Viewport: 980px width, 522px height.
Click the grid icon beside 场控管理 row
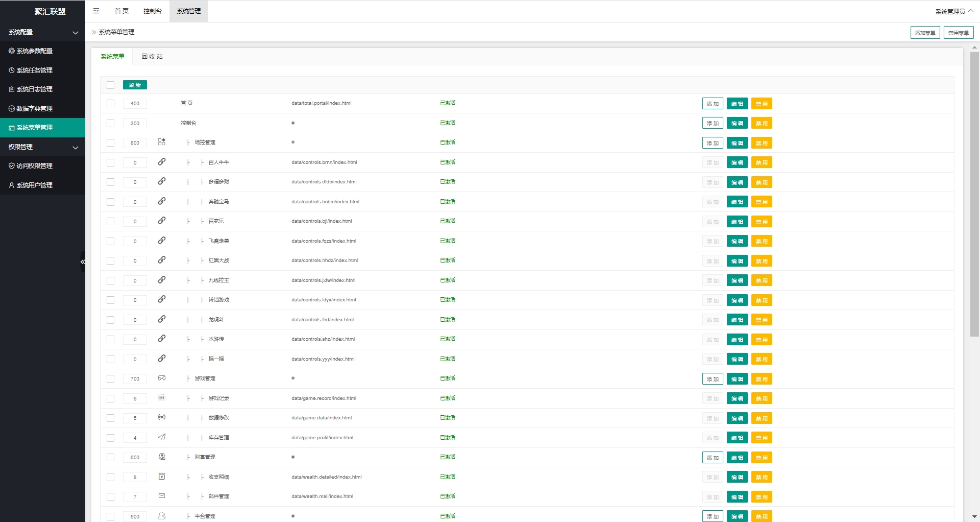click(x=161, y=142)
